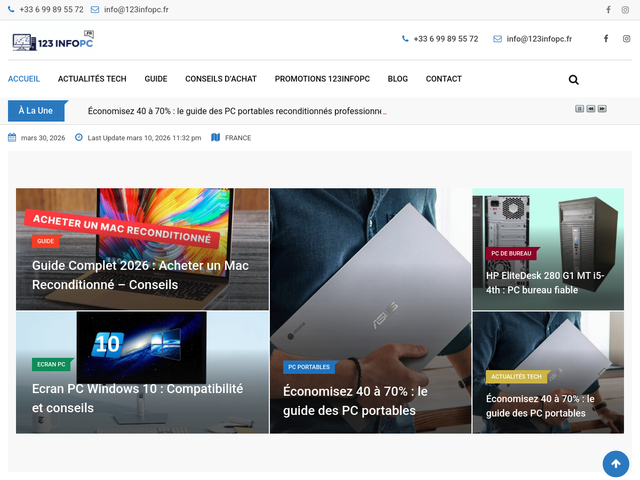Open the 123 INFOPC logo
Viewport: 640px width, 480px height.
[x=53, y=41]
